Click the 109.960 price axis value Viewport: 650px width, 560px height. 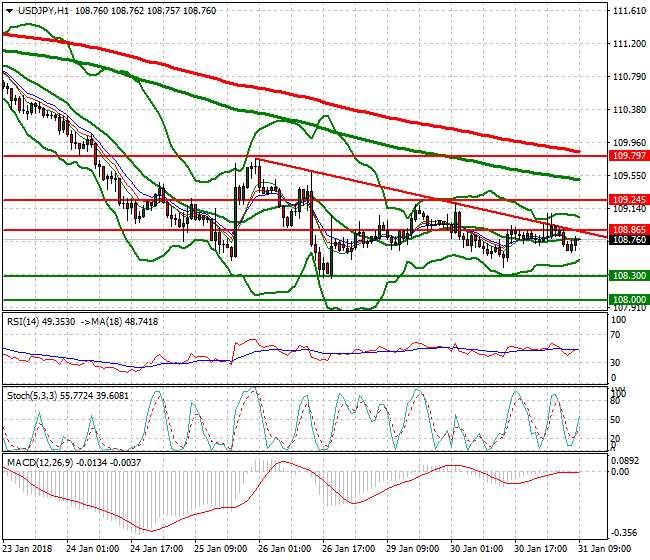pos(629,143)
